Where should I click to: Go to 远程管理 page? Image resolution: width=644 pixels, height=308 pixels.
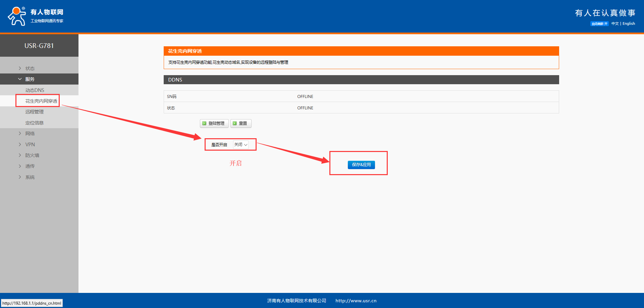(x=34, y=112)
